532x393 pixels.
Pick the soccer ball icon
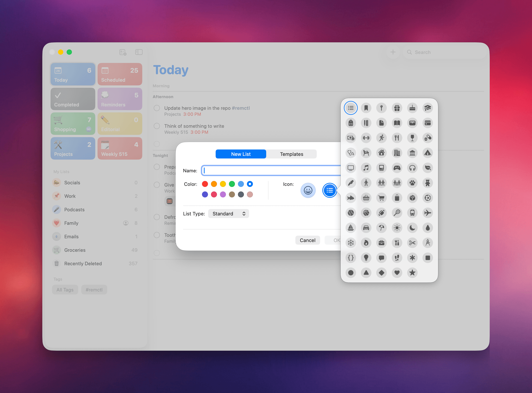click(428, 198)
